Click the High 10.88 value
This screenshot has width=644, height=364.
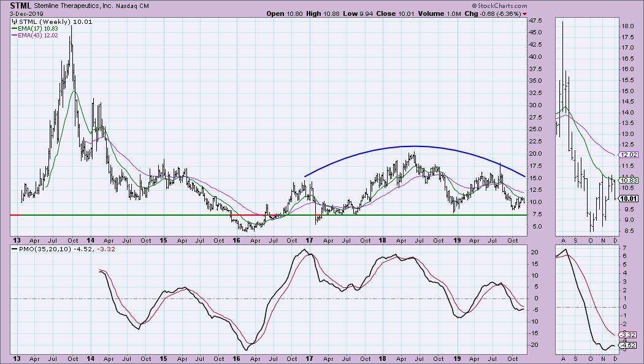coord(323,13)
